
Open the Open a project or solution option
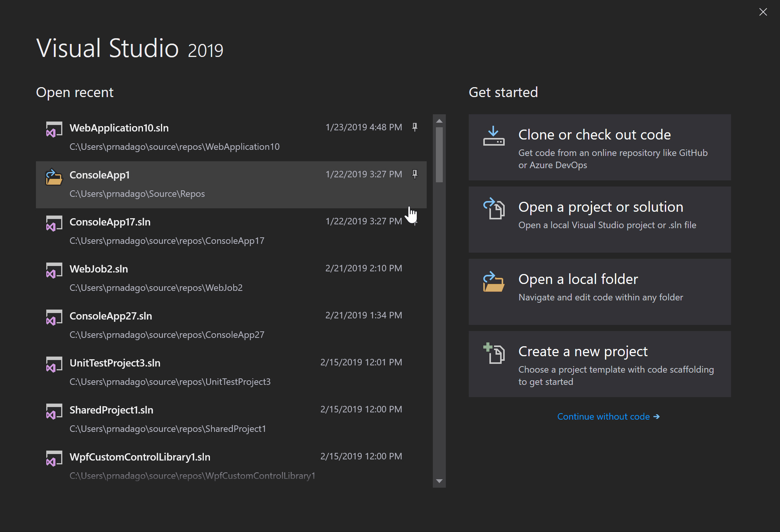[607, 214]
